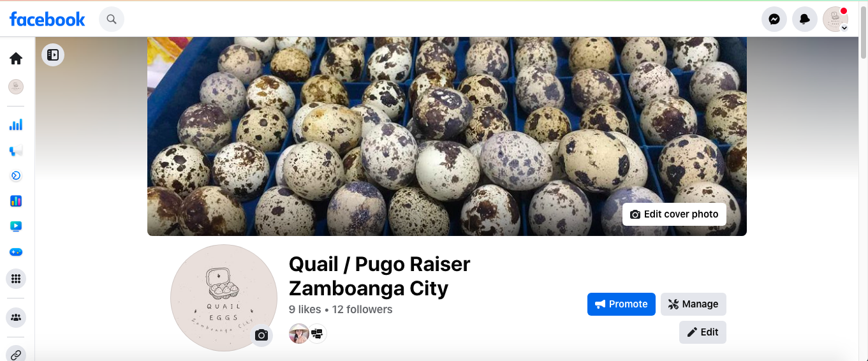Open the nine-dot apps menu icon
Viewport: 868px width, 361px height.
[16, 279]
